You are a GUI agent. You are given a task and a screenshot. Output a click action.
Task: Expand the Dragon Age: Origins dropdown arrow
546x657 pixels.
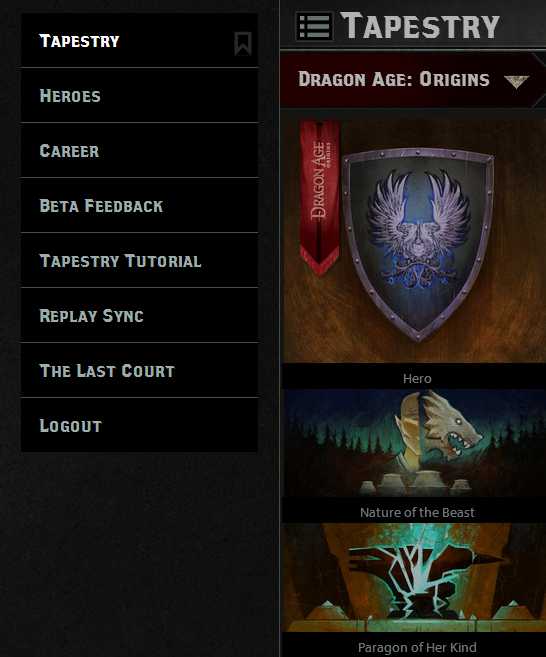516,81
